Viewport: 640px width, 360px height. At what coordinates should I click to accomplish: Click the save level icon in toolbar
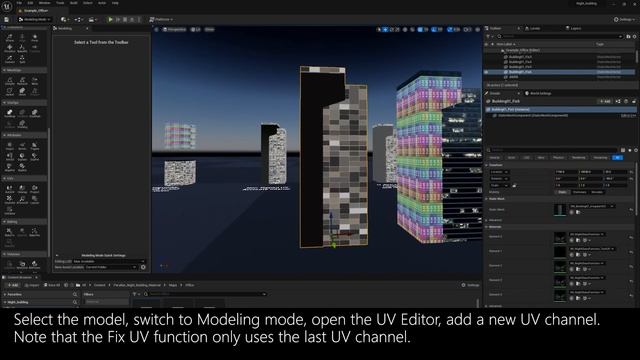point(7,19)
